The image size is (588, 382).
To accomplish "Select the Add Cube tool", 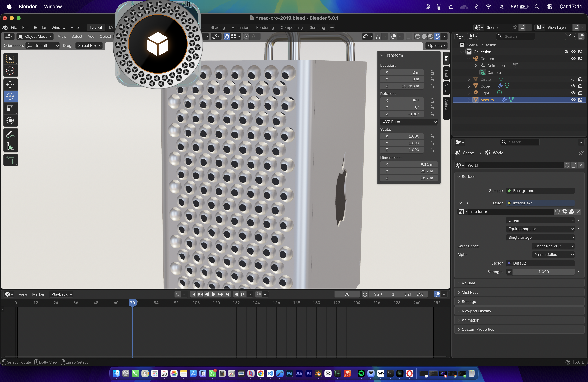I will tap(10, 160).
